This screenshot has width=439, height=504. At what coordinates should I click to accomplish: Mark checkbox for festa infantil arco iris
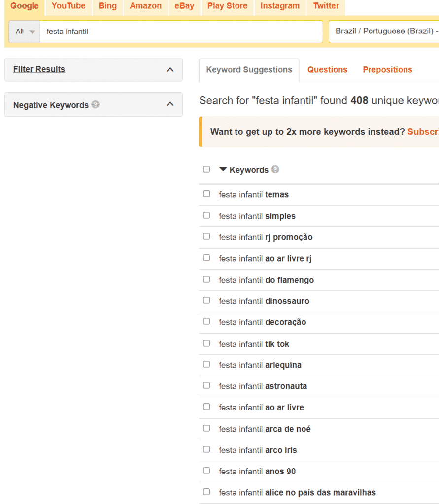pos(206,449)
